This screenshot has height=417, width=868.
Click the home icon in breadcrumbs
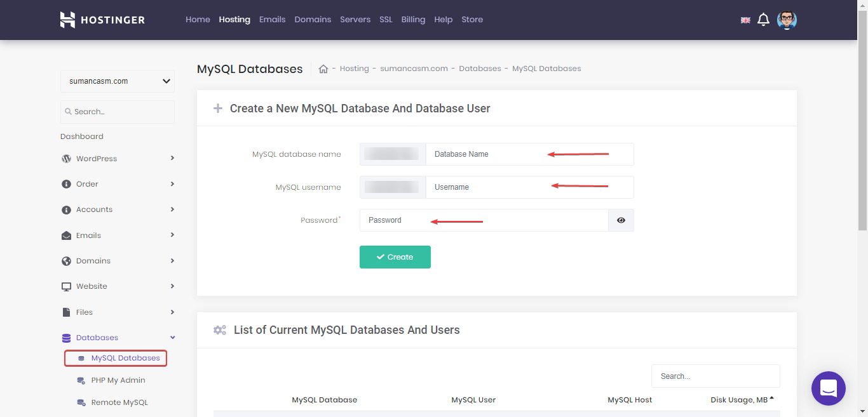[323, 69]
